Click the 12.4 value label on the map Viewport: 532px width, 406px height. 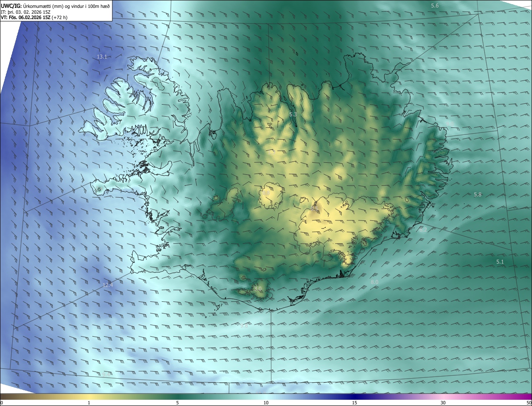(108, 285)
